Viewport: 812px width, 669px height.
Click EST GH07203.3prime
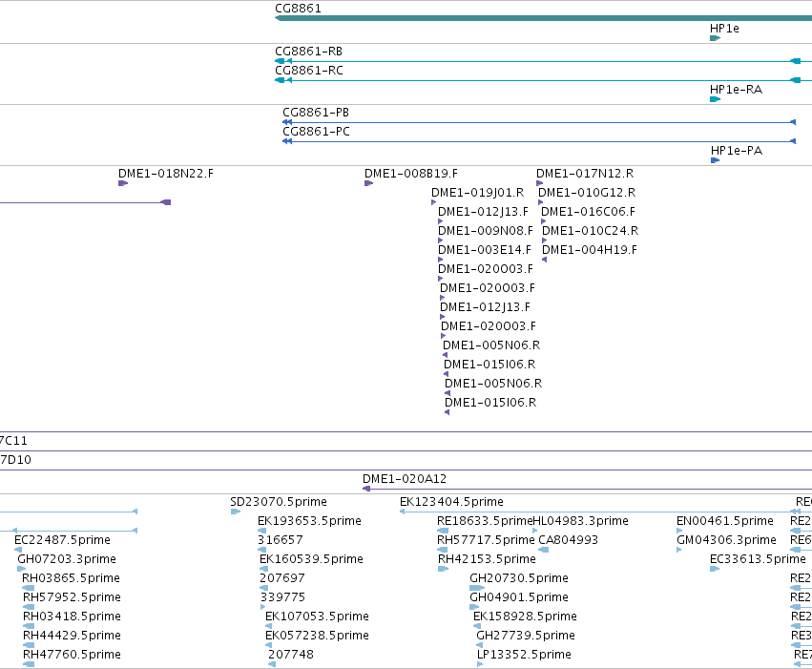22,569
